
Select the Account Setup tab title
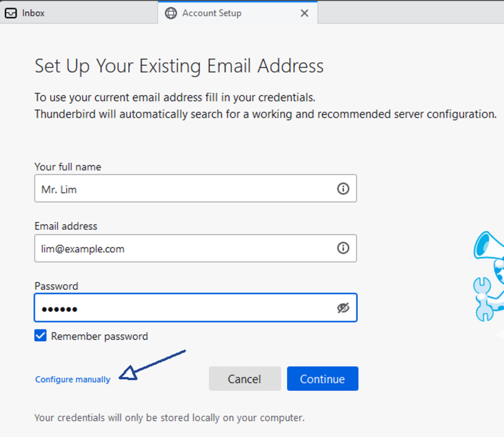tap(212, 13)
